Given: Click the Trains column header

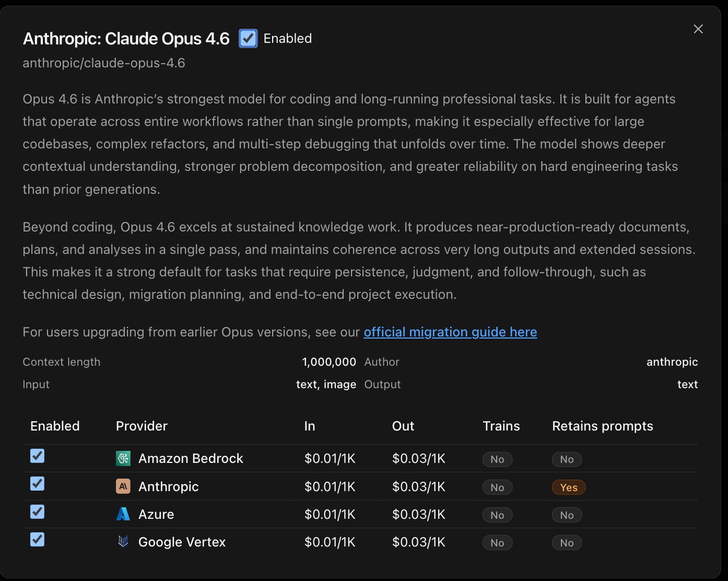Looking at the screenshot, I should coord(501,426).
